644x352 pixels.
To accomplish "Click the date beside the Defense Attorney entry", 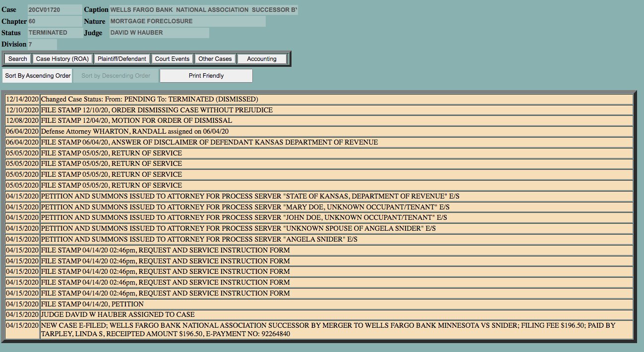I will point(22,131).
